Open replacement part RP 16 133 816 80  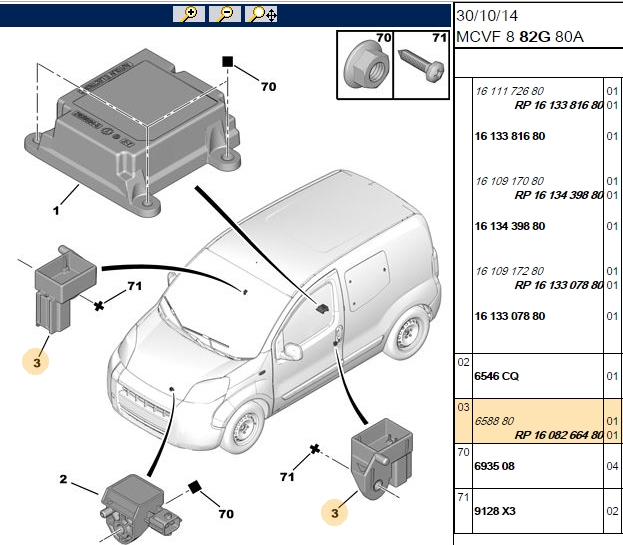pos(559,105)
